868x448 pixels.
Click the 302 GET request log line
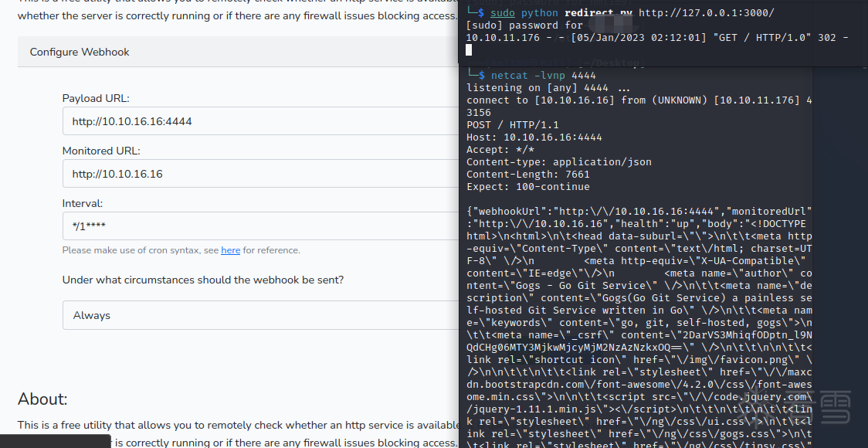click(x=657, y=38)
